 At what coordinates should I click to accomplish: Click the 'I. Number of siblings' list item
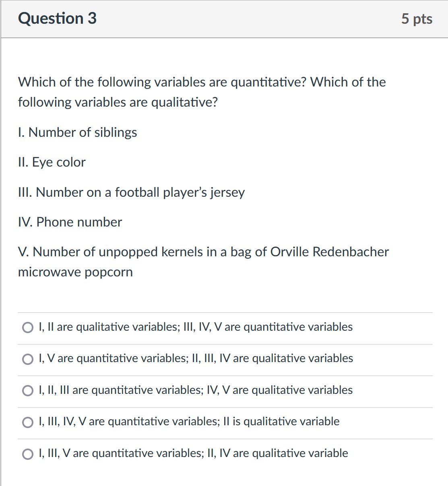tap(77, 132)
